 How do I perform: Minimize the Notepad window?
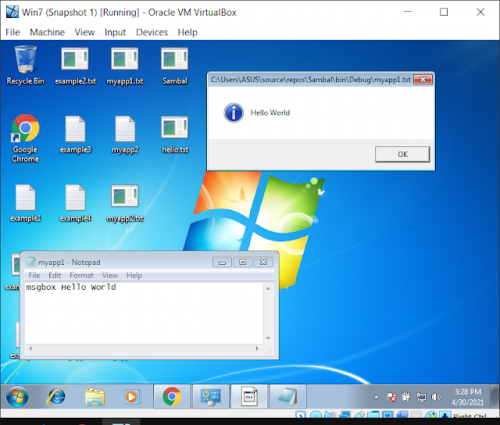coord(222,262)
